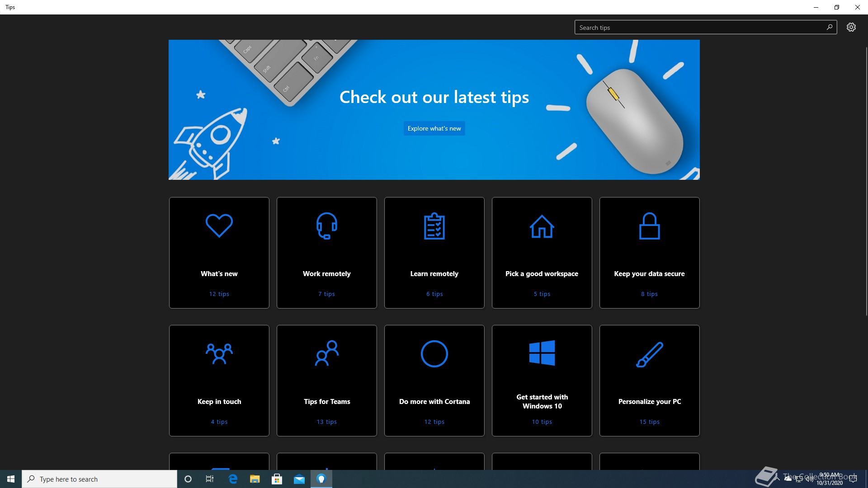This screenshot has width=868, height=488.
Task: Select Pick a good workspace title
Action: pos(542,273)
